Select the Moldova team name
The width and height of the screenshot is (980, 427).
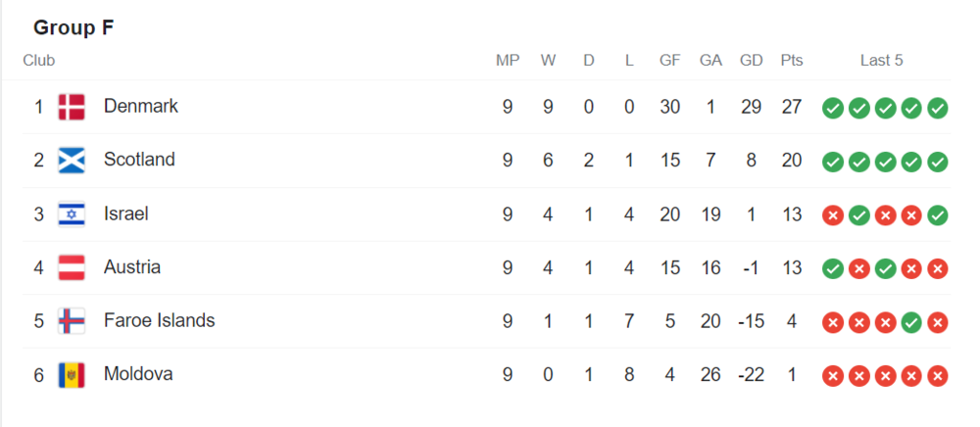coord(138,374)
